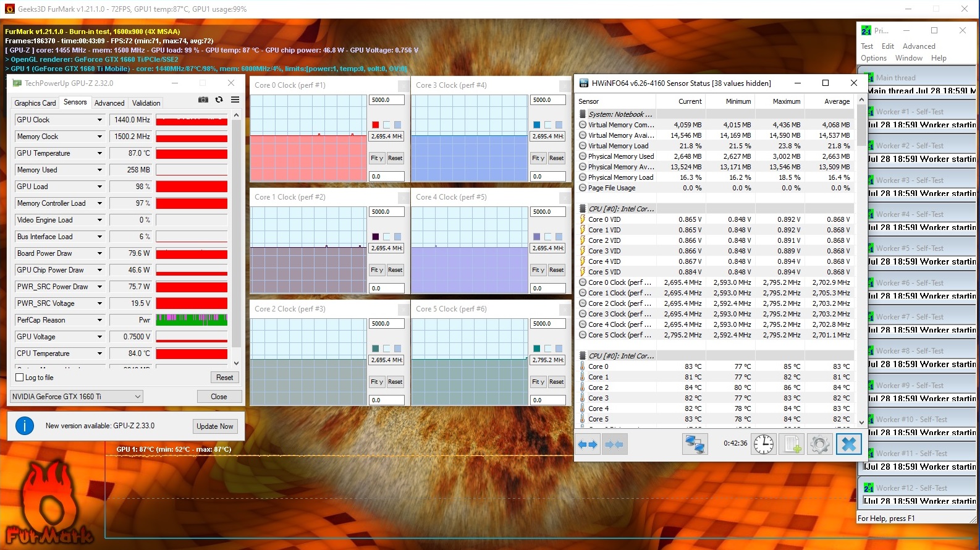Open the PerfCap Reason sensor dropdown

tap(99, 320)
